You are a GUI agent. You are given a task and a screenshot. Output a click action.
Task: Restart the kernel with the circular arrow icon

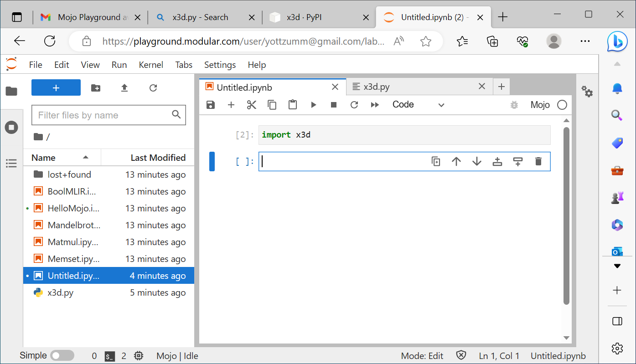pos(354,105)
